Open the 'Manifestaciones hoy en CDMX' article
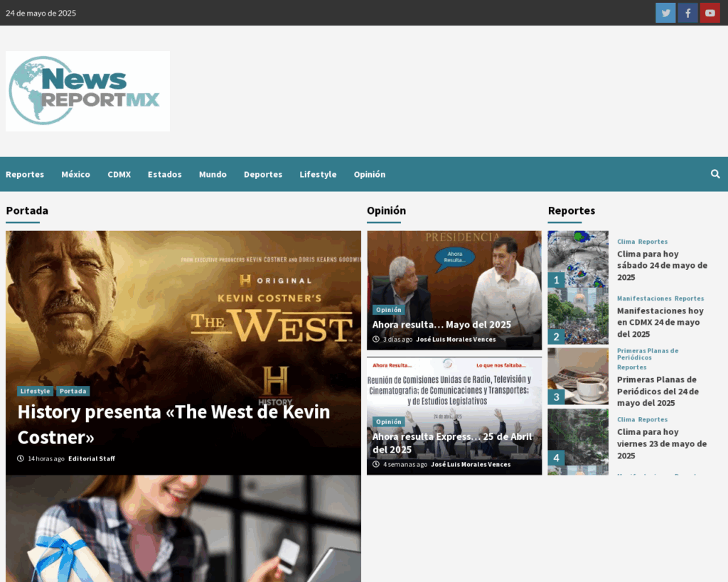This screenshot has height=582, width=728. coord(660,322)
